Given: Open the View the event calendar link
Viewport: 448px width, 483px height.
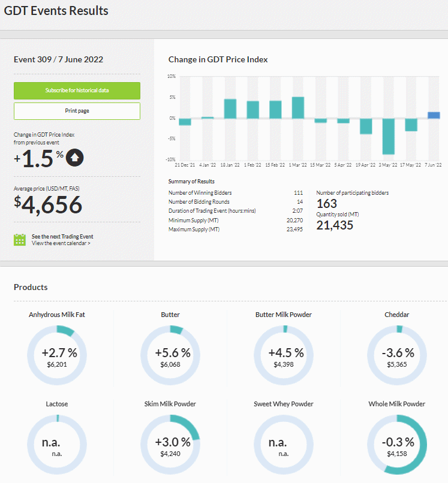Looking at the screenshot, I should (61, 243).
